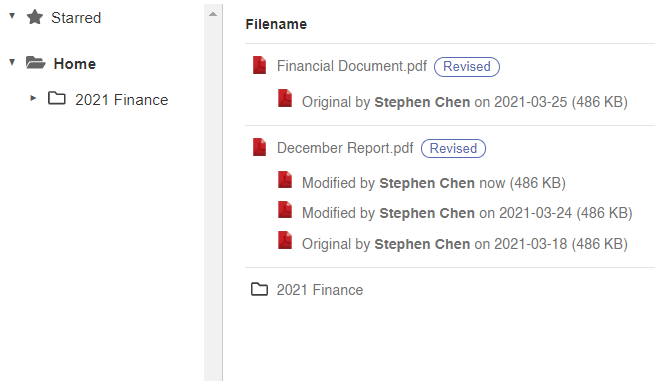Select Home in the folder tree
Viewport: 655px width, 381px height.
point(75,64)
